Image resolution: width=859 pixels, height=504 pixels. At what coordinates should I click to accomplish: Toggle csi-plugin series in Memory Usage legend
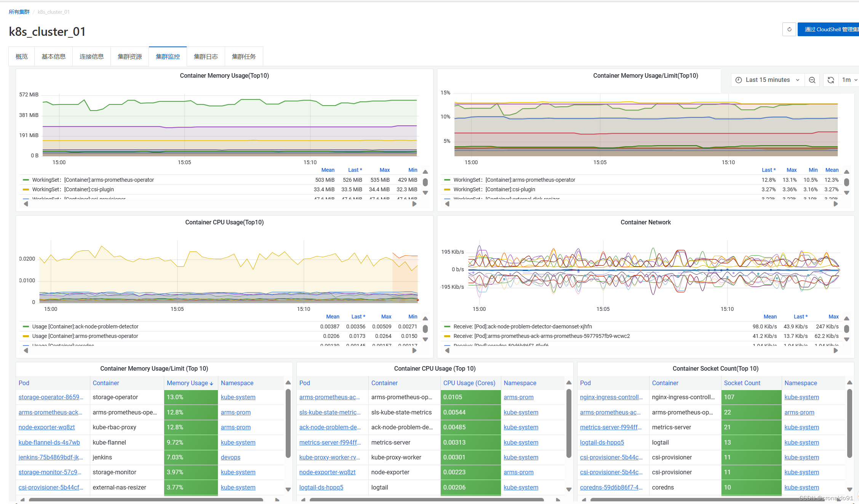73,189
